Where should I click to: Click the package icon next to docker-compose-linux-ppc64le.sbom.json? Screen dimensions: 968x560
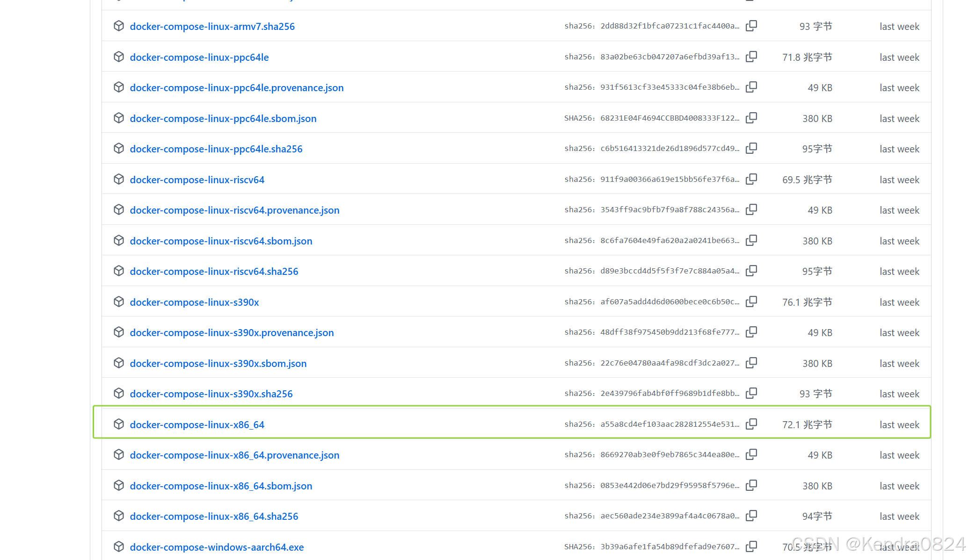click(118, 118)
